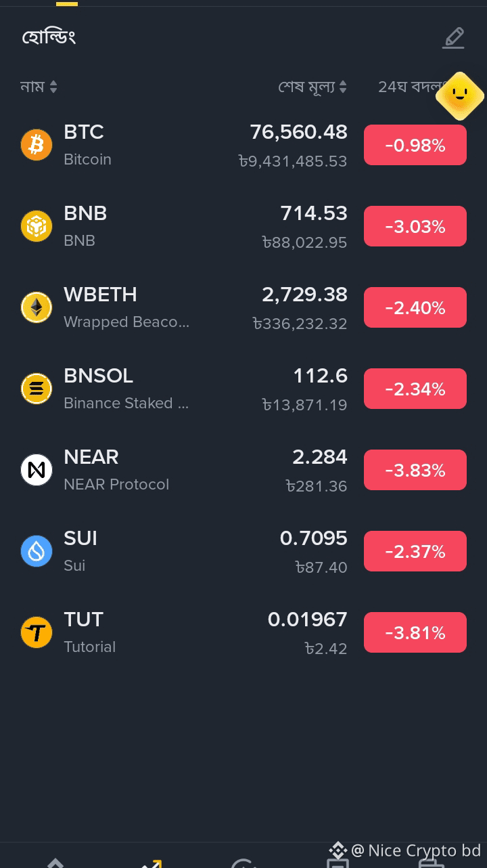This screenshot has width=487, height=868.
Task: Tap the orange TUT coin icon
Action: point(37,632)
